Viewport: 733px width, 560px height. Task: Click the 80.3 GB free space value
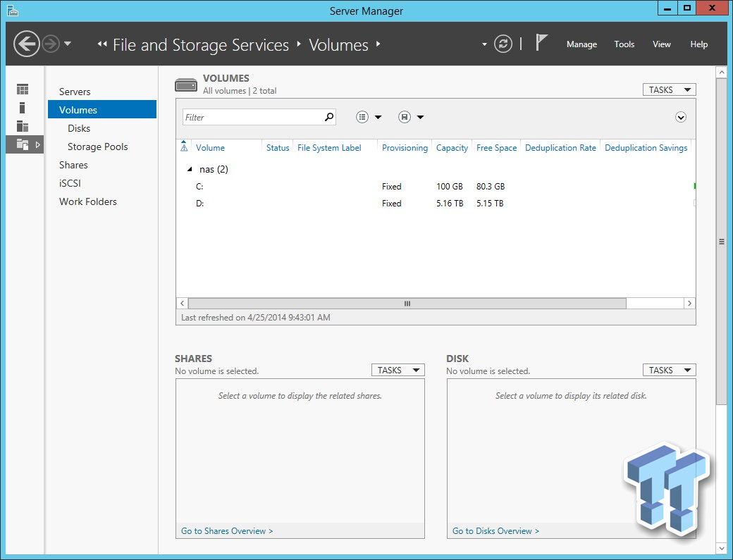(491, 187)
